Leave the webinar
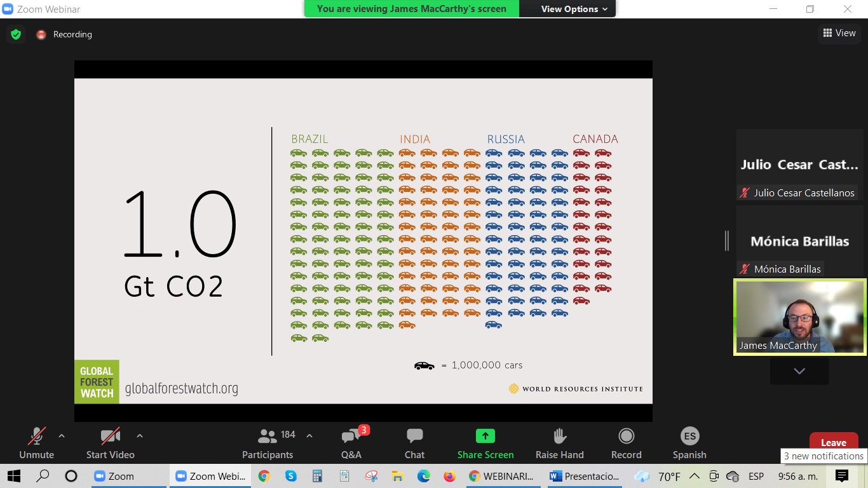This screenshot has width=868, height=488. click(833, 442)
